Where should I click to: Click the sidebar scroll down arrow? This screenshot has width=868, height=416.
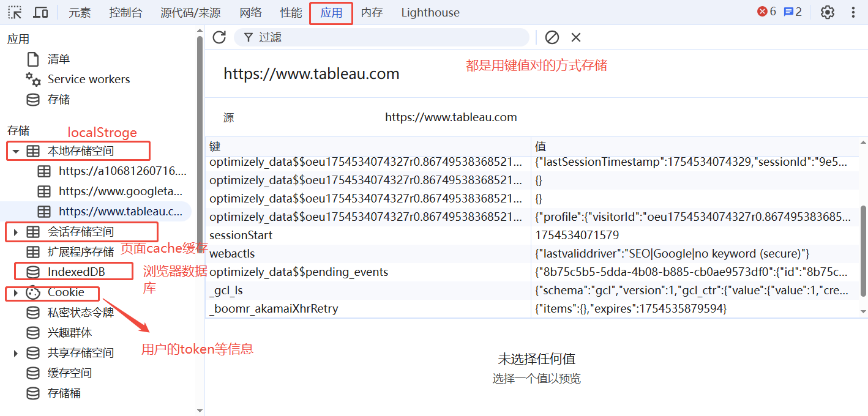pos(200,410)
